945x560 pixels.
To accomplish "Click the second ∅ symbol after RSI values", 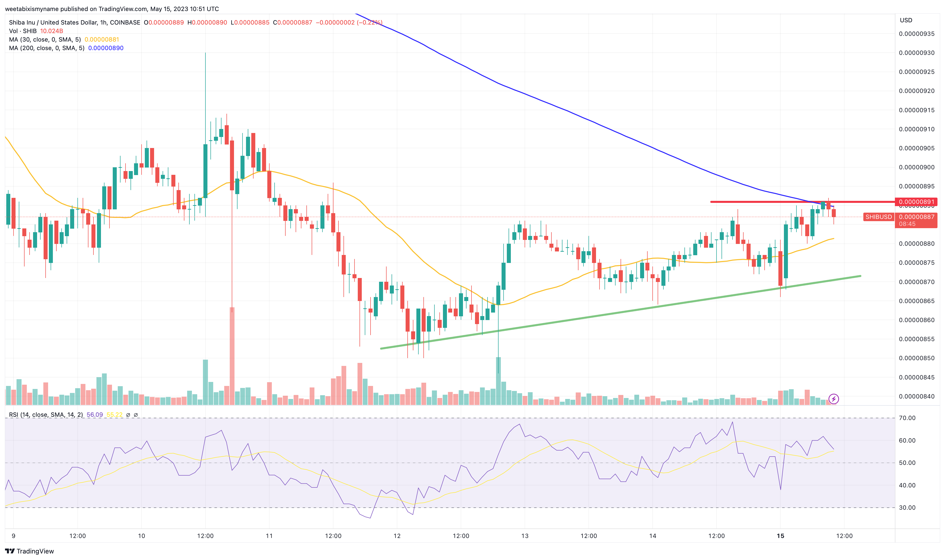I will coord(136,415).
